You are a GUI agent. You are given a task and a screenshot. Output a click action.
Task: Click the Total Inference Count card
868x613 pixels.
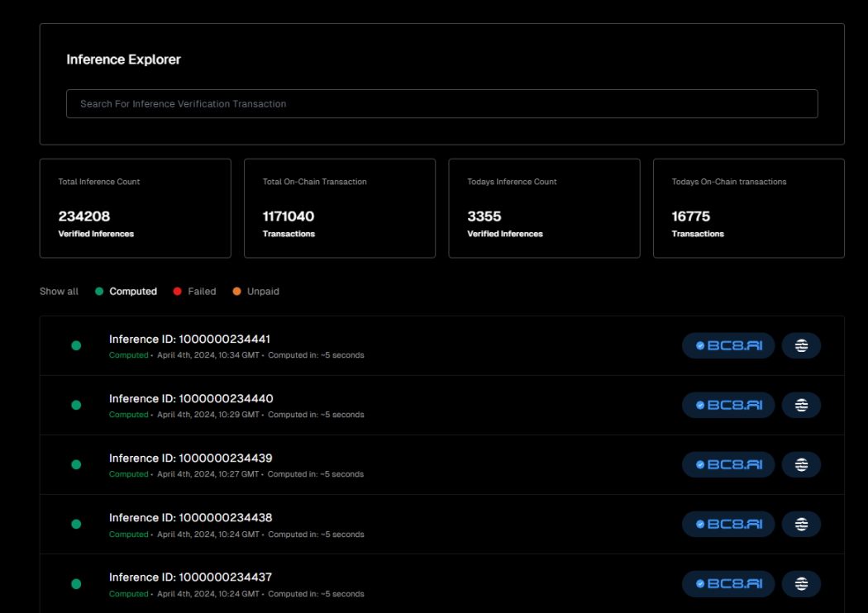(x=135, y=208)
